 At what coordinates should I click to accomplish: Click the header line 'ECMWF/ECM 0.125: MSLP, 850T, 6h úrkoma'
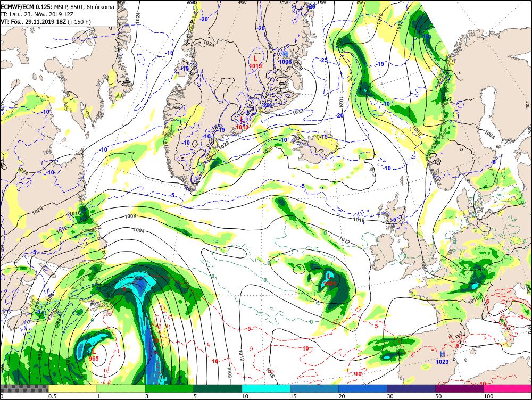[x=57, y=7]
